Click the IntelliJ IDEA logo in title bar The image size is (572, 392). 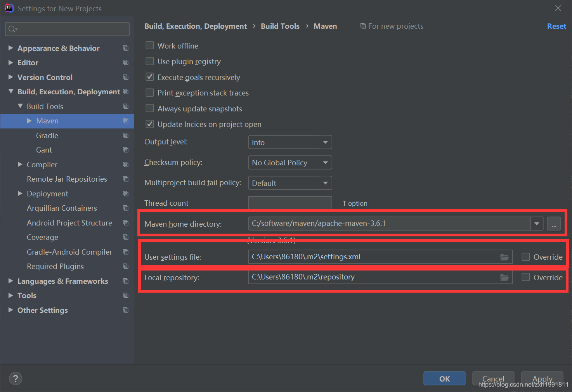[9, 8]
